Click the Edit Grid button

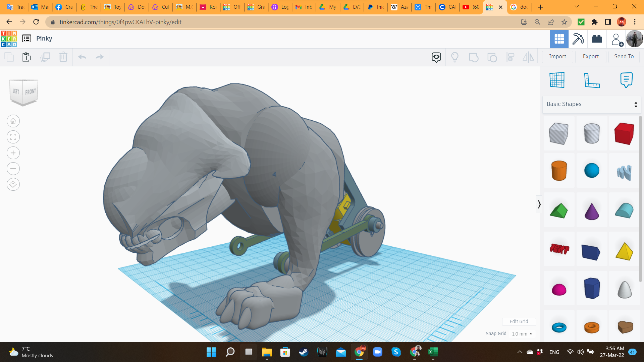pyautogui.click(x=519, y=321)
